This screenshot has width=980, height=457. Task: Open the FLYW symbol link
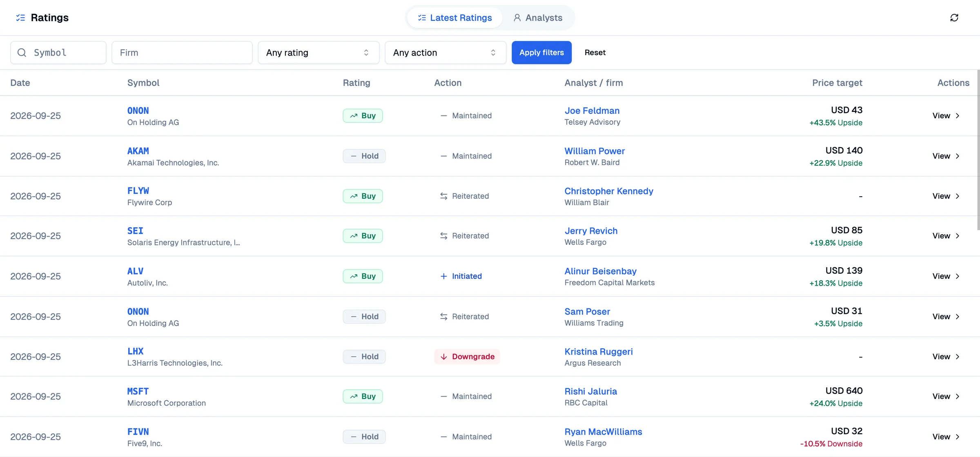(x=138, y=191)
